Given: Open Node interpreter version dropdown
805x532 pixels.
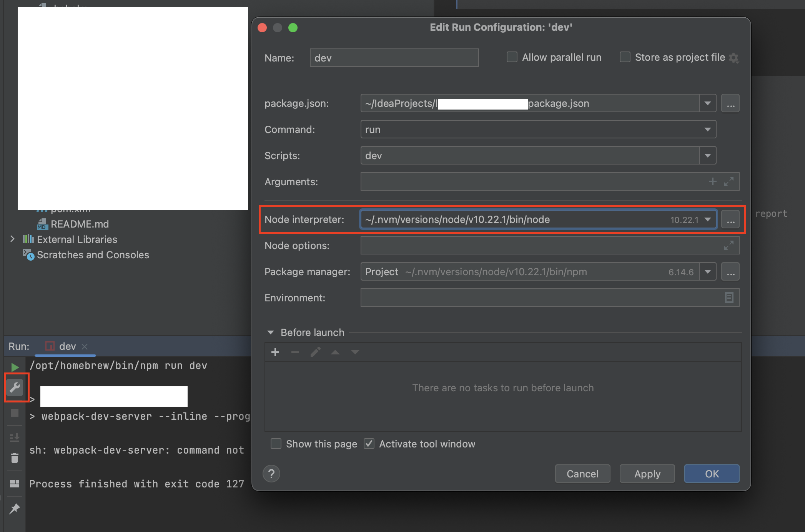Looking at the screenshot, I should [x=707, y=219].
